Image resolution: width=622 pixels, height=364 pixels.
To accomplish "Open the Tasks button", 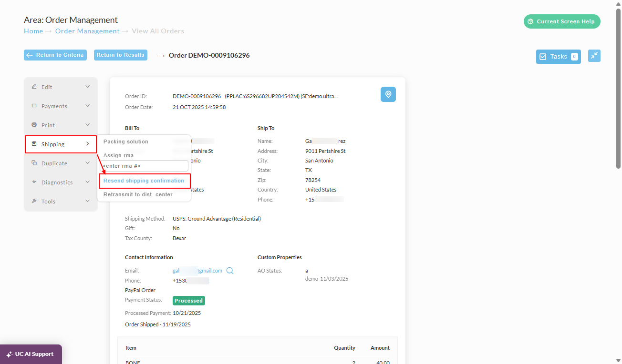I will coord(559,57).
